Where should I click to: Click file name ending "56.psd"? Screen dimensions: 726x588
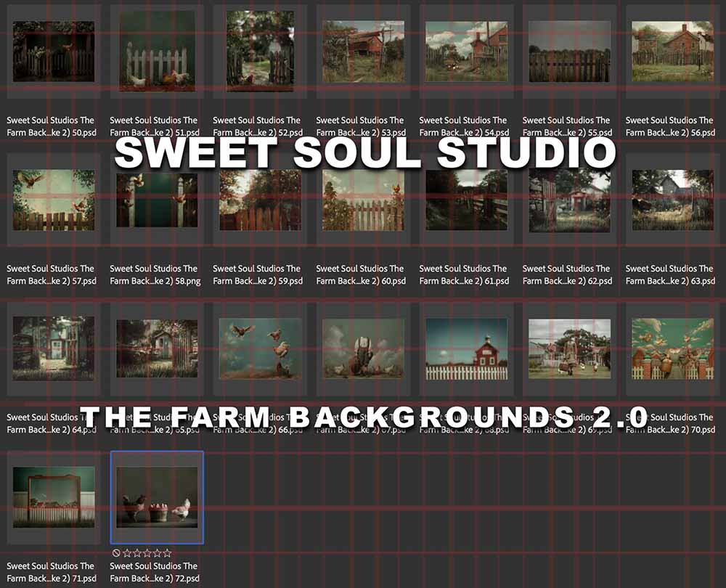coord(670,126)
